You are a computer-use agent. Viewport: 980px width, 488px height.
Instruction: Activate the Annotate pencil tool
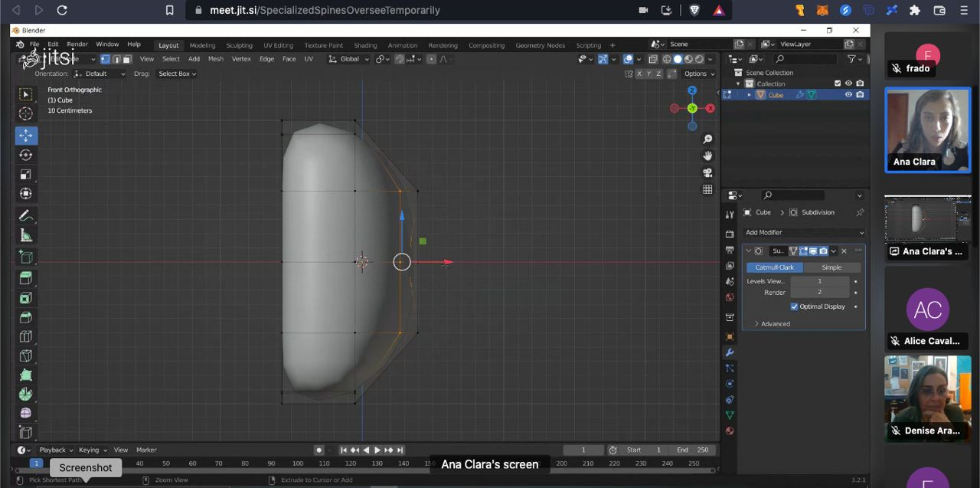pyautogui.click(x=25, y=216)
